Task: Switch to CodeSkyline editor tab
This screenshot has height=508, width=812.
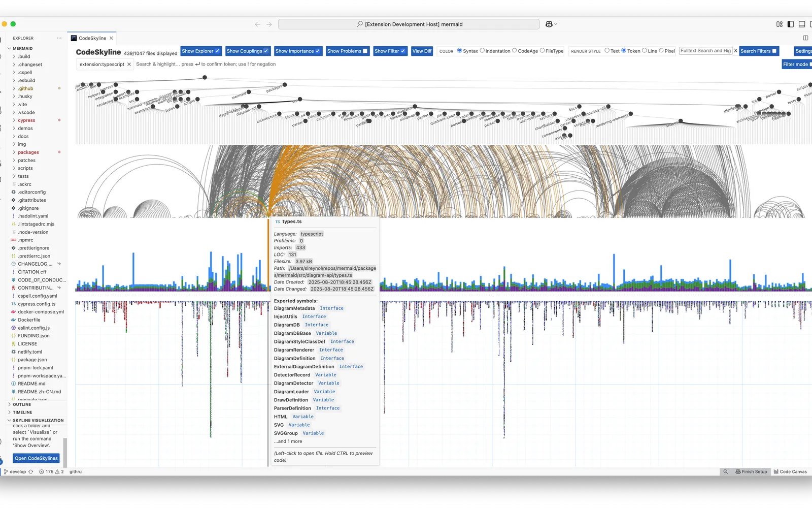Action: tap(92, 38)
